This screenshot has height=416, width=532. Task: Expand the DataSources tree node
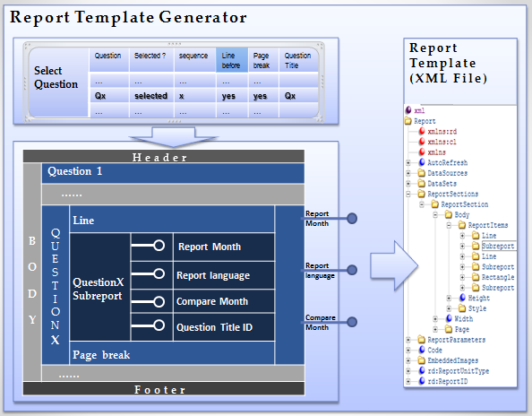pos(408,173)
